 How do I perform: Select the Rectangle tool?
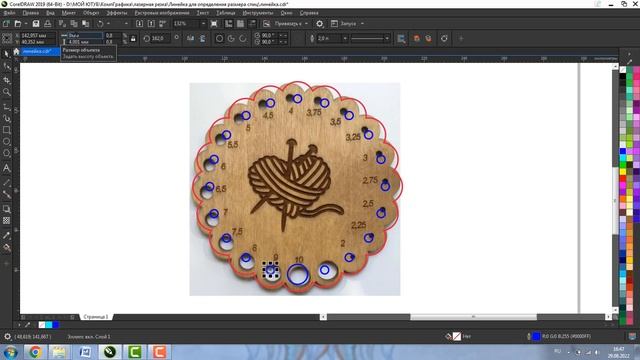click(x=7, y=130)
